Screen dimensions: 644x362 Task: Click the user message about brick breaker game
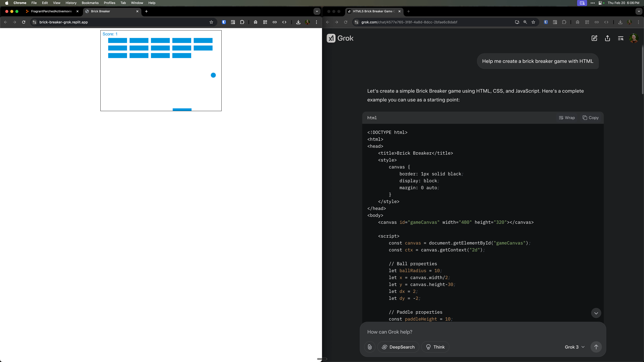coord(537,61)
